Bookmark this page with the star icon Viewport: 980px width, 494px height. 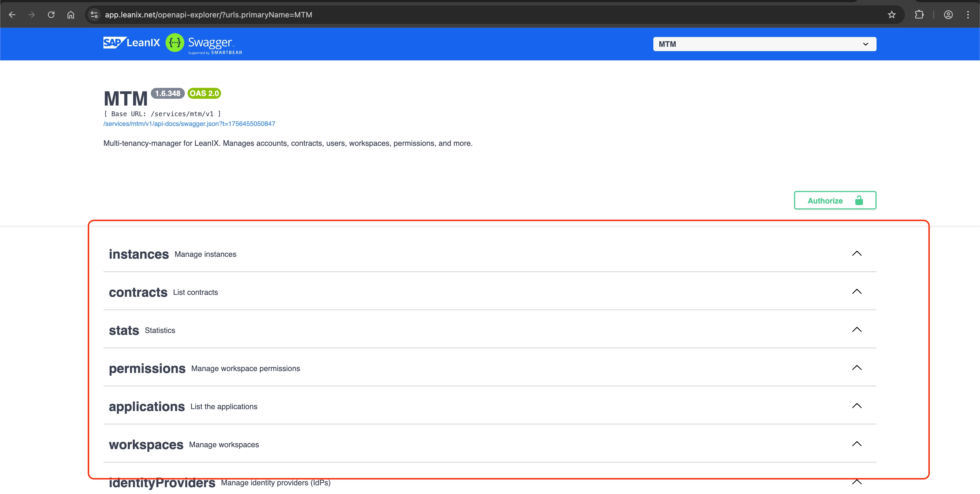pyautogui.click(x=891, y=15)
